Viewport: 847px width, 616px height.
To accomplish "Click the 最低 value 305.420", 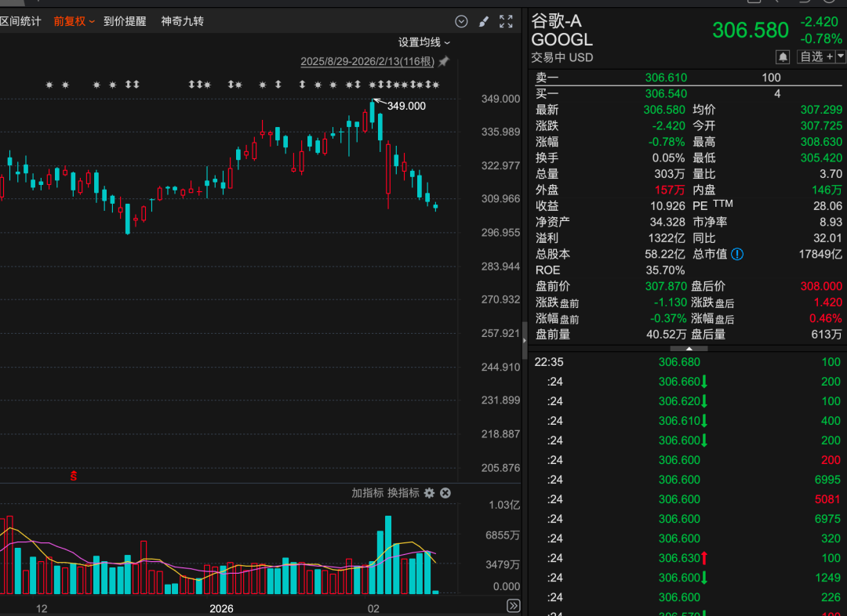I will [x=821, y=158].
